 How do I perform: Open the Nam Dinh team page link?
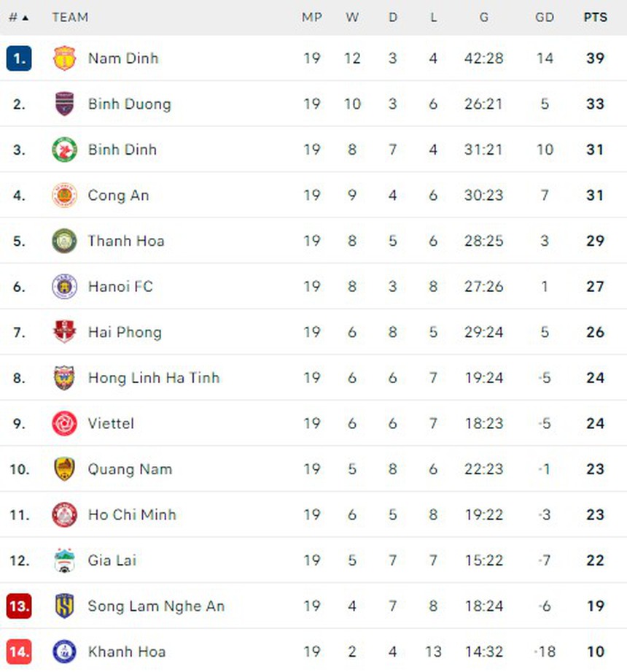click(122, 58)
